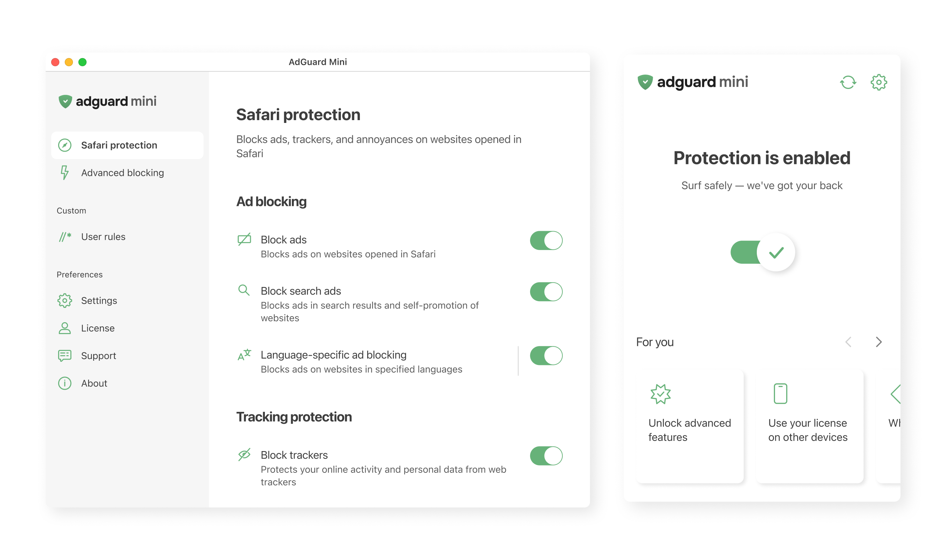
Task: Go to previous For you card
Action: [x=848, y=342]
